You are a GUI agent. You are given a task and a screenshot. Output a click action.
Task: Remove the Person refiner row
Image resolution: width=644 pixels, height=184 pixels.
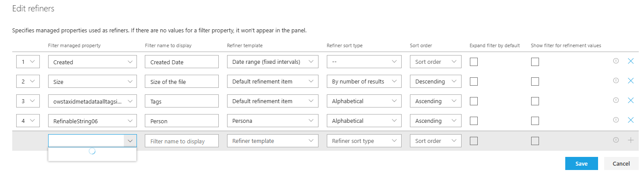coord(630,120)
